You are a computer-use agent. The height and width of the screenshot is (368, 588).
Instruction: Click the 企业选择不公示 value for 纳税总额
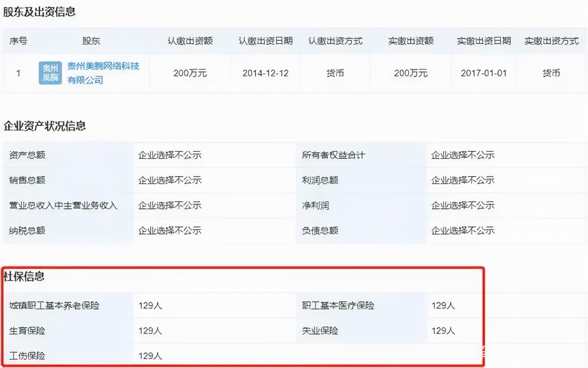pyautogui.click(x=170, y=230)
